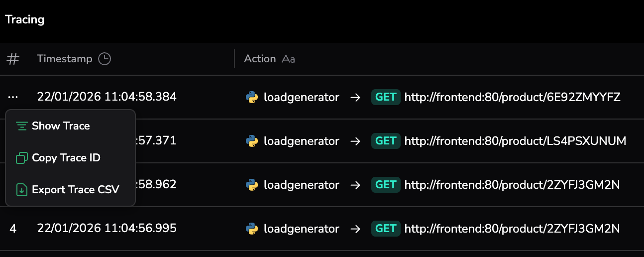The width and height of the screenshot is (644, 257).
Task: Click Python icon in the LS4PSXUNUM row
Action: pos(252,141)
